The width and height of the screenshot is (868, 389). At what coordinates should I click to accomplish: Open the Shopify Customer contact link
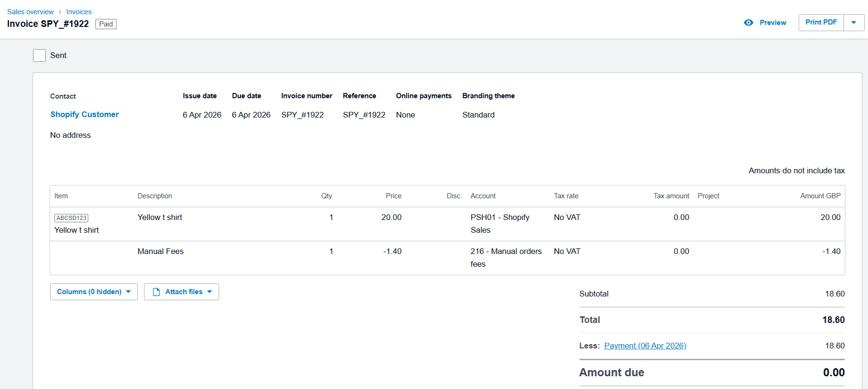tap(85, 114)
